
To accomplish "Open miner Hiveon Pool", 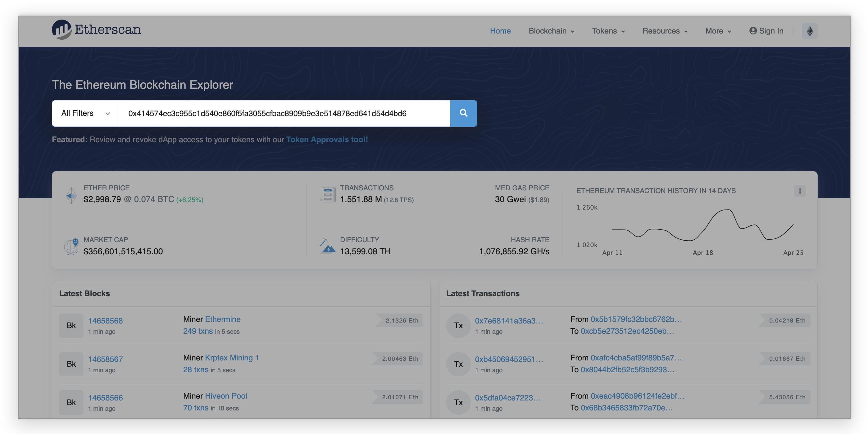I will [226, 396].
